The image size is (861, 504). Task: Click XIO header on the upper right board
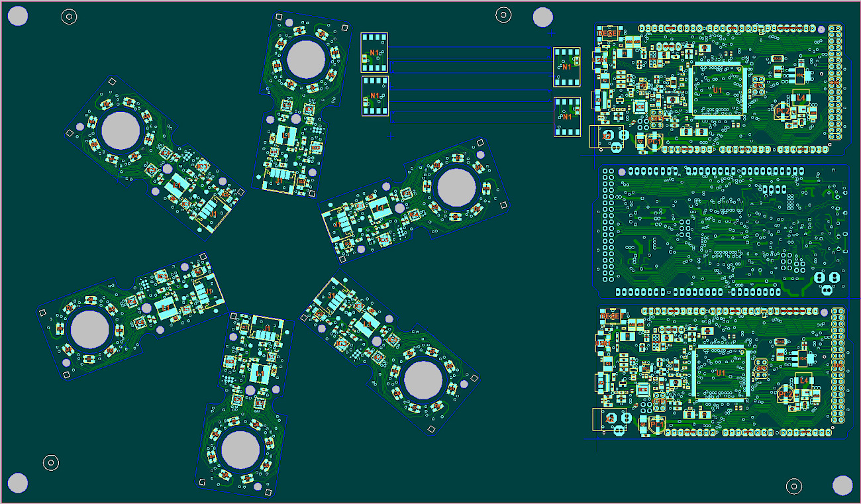(835, 83)
